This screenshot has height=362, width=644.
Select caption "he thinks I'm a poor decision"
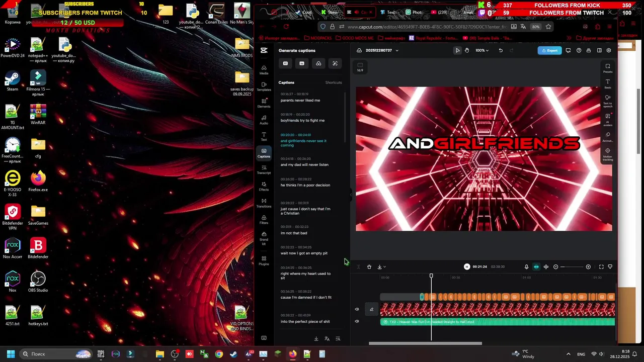point(305,185)
